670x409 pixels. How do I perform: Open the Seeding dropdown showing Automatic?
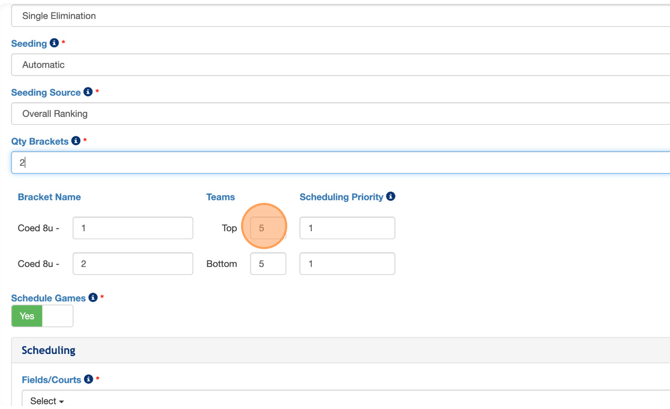click(x=340, y=65)
